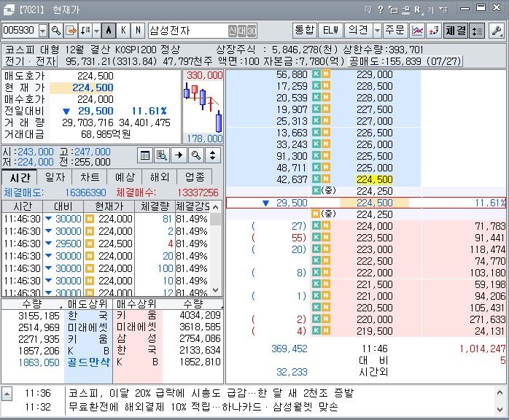Switch to the 차트 tab

[90, 177]
